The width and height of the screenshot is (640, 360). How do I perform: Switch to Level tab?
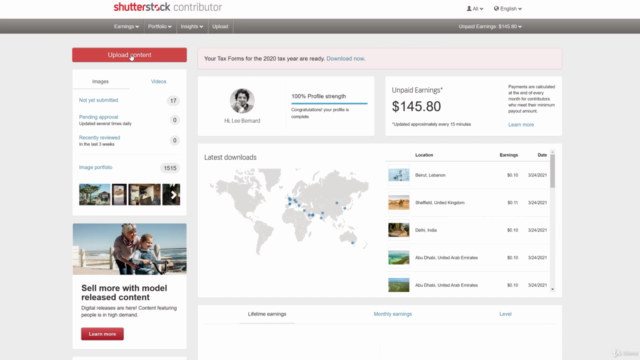click(505, 314)
